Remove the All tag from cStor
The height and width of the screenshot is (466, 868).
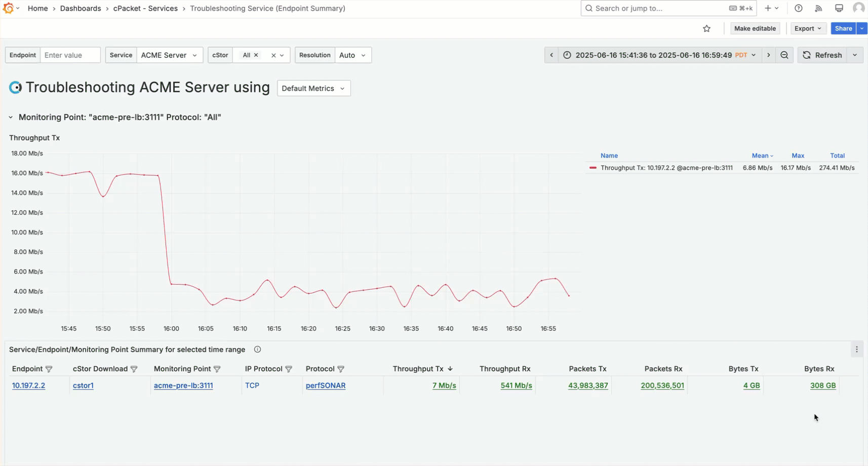coord(256,55)
